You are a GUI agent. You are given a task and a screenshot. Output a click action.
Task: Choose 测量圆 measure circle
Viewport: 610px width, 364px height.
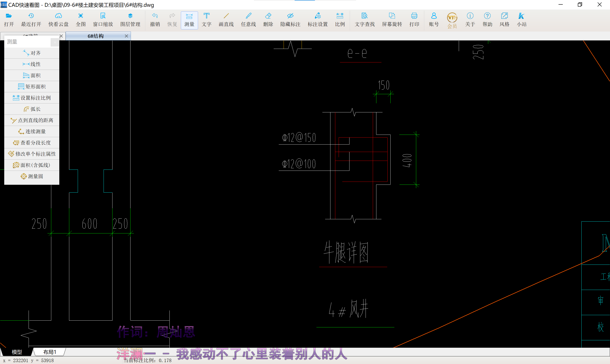pyautogui.click(x=32, y=176)
